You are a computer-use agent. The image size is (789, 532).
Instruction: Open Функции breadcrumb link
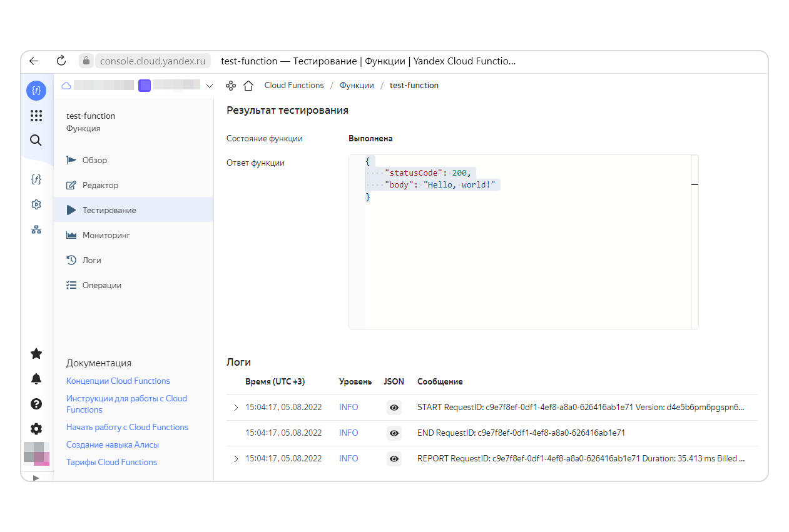pos(357,86)
